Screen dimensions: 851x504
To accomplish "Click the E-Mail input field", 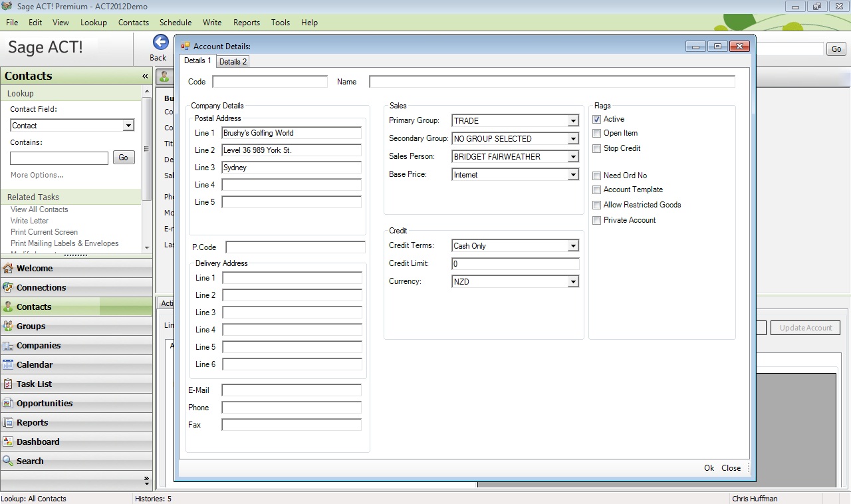I will click(291, 390).
